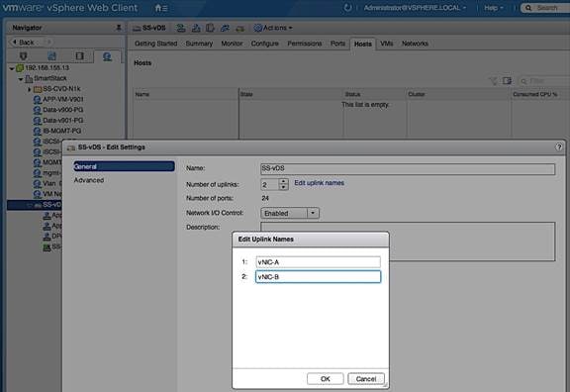
Task: Select APP-VM-V901 network in tree
Action: 63,99
